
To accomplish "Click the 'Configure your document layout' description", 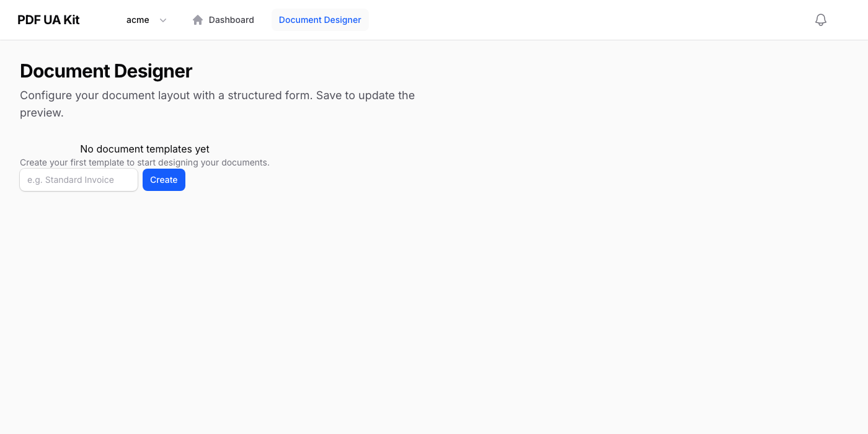I will [x=217, y=95].
